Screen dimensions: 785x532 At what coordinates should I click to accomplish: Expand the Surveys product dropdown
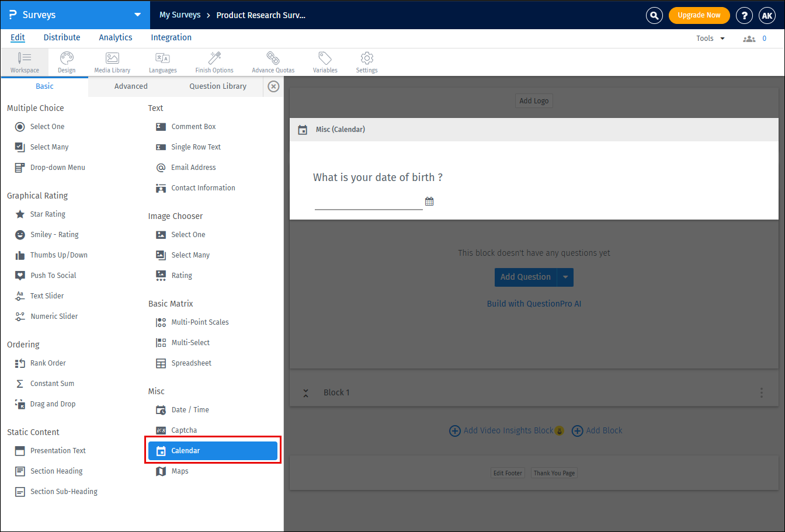[137, 15]
